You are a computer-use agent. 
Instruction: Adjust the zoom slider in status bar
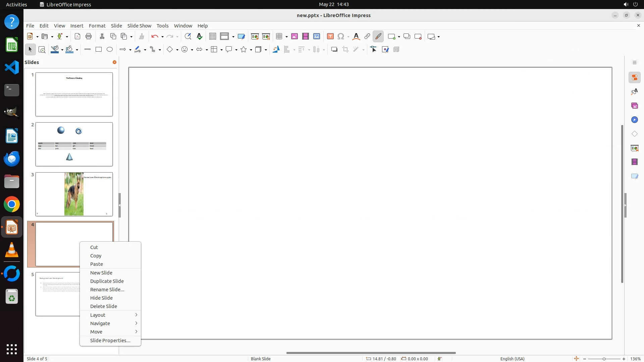(604, 359)
